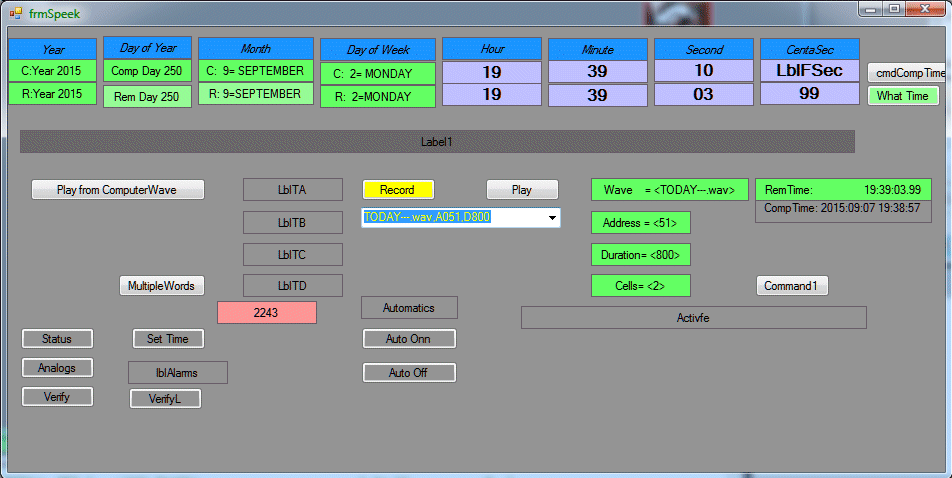This screenshot has width=952, height=478.
Task: Click the Auto Off button
Action: click(409, 372)
